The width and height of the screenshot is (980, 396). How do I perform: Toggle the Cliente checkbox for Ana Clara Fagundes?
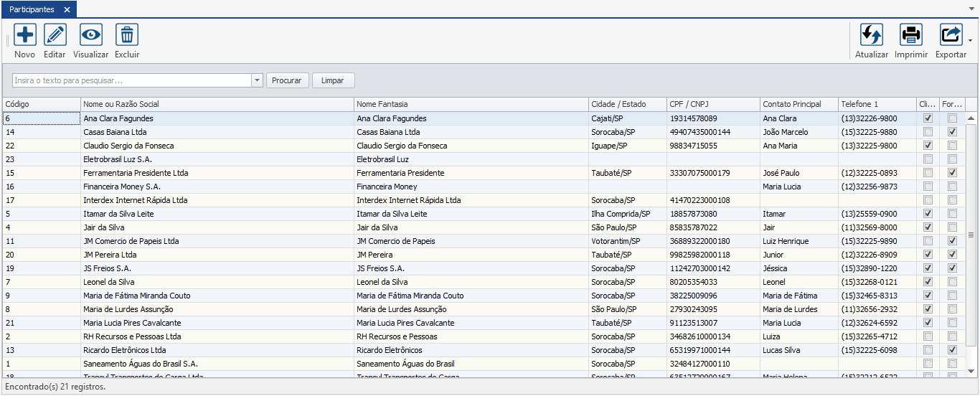click(928, 118)
